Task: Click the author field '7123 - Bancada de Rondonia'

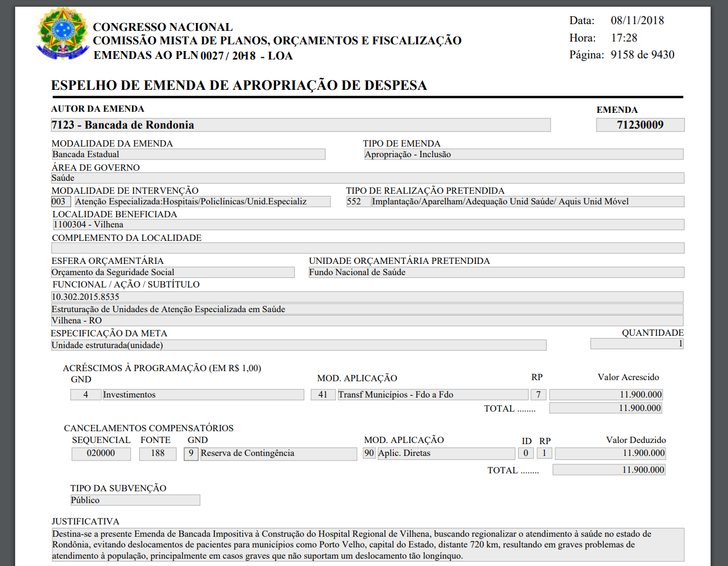Action: click(x=300, y=125)
